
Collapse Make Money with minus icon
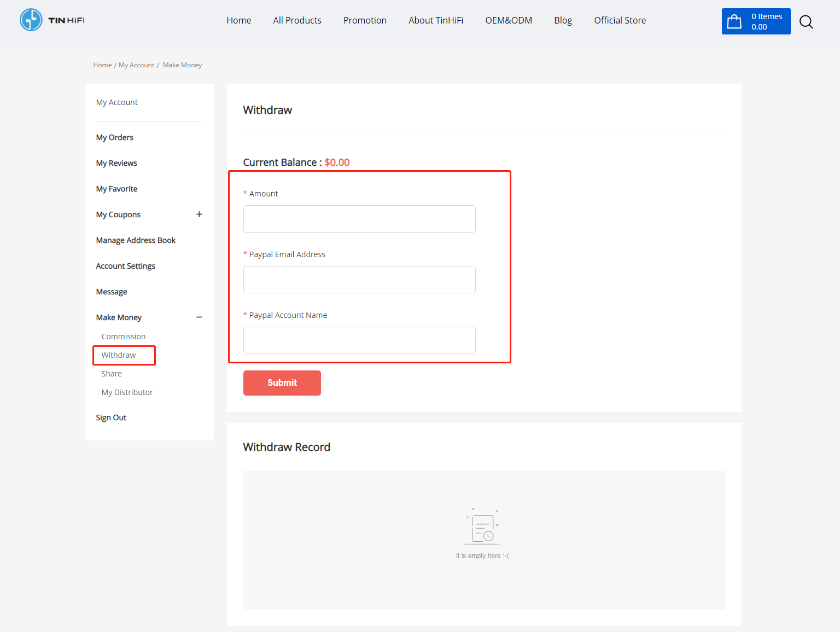tap(199, 317)
